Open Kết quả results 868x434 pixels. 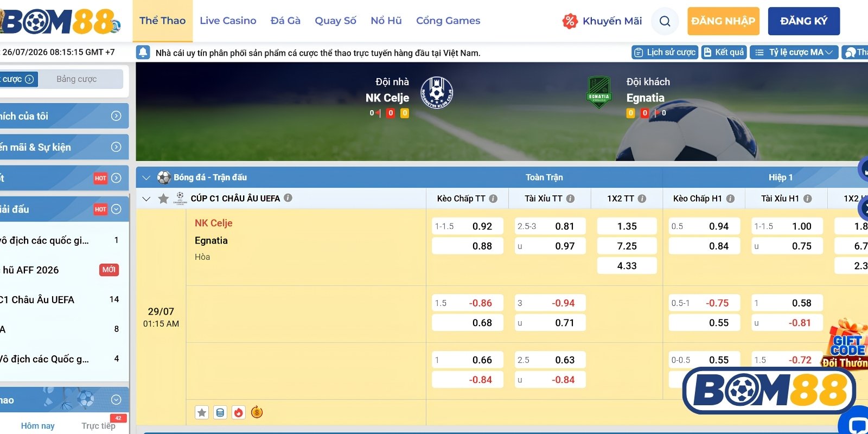pyautogui.click(x=724, y=52)
